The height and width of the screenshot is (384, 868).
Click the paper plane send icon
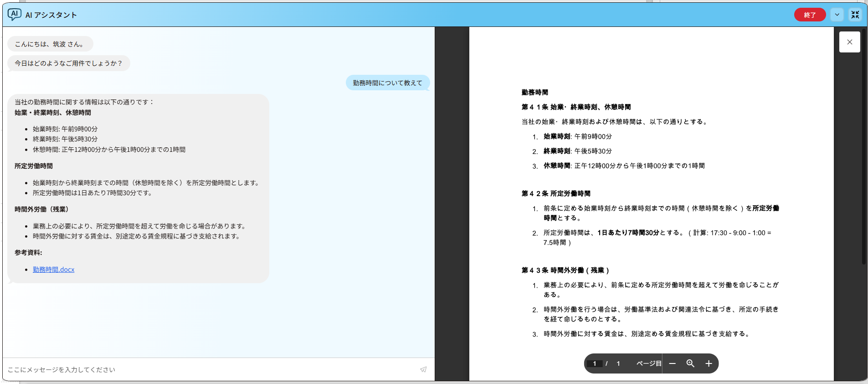(423, 369)
